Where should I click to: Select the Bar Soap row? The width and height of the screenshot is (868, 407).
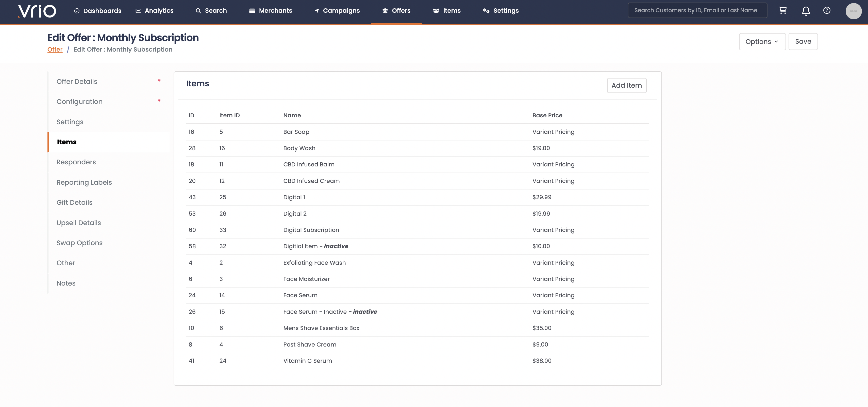(x=418, y=132)
